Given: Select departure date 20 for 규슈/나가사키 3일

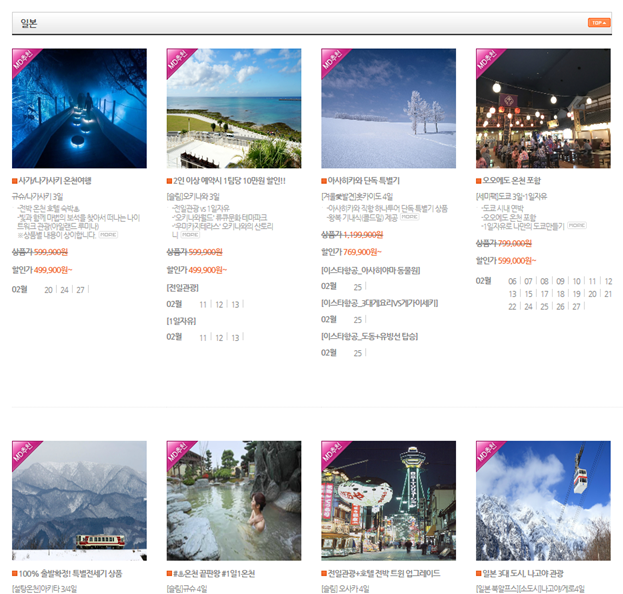Looking at the screenshot, I should click(48, 290).
